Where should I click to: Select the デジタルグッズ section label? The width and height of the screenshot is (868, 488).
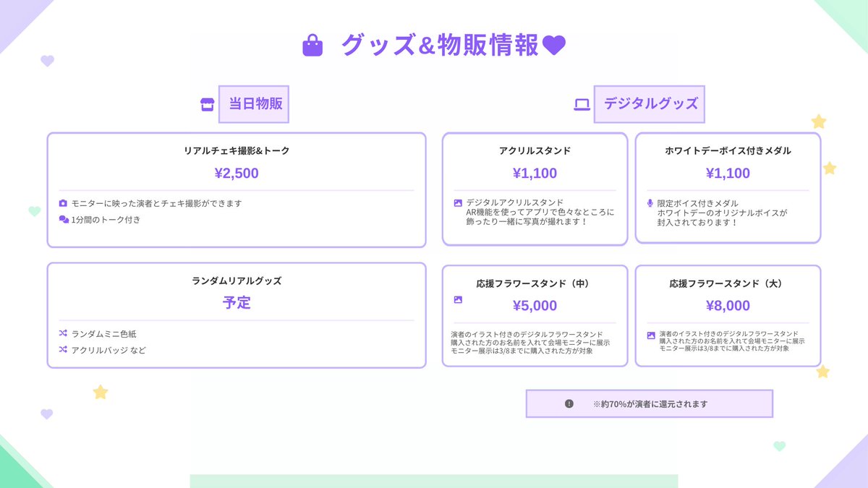point(650,103)
